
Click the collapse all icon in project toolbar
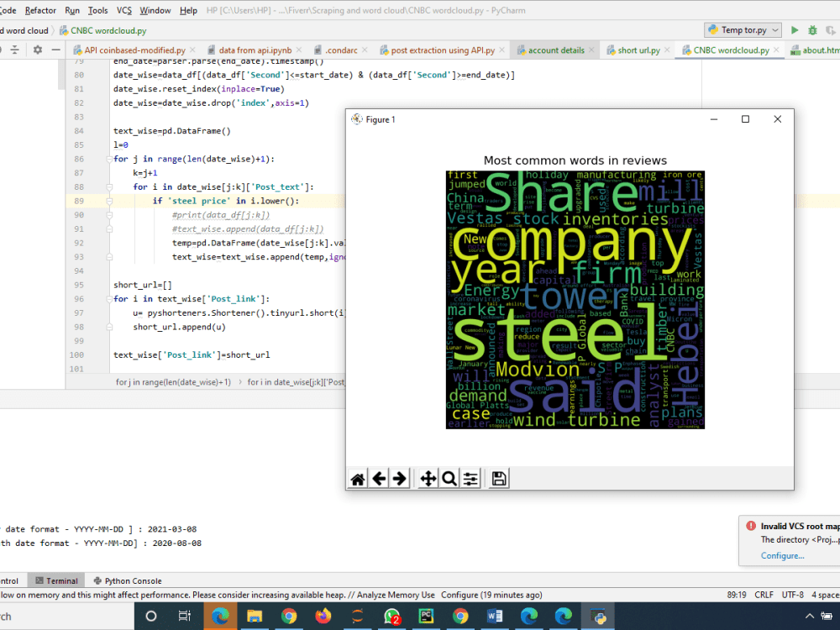[15, 50]
